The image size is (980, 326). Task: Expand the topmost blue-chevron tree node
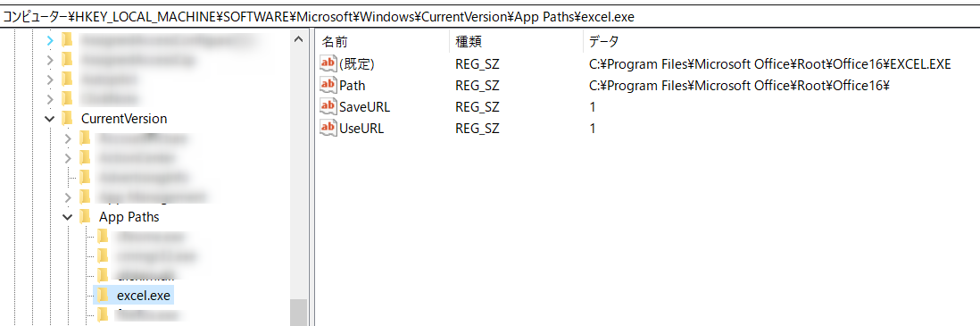pos(50,41)
